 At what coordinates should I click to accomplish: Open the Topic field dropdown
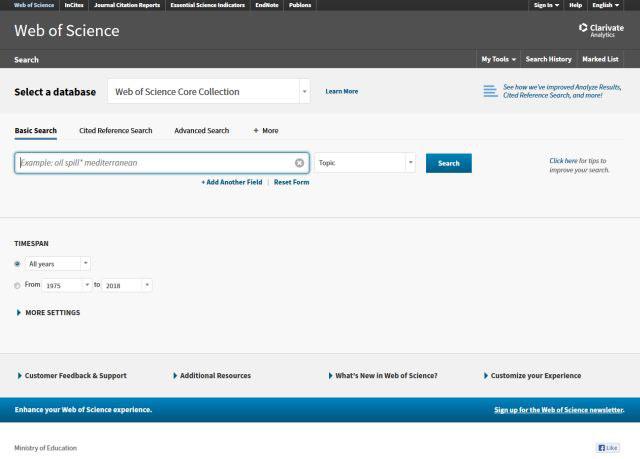point(365,163)
